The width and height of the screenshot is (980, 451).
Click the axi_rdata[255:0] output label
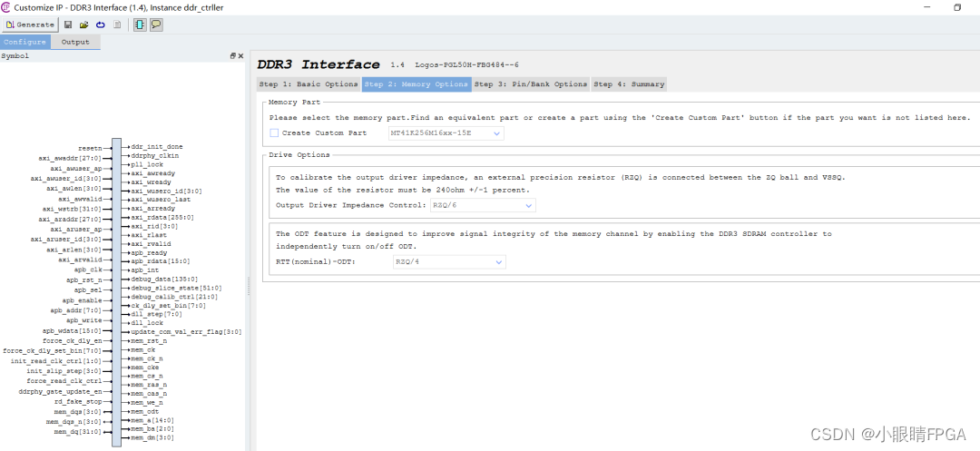(162, 218)
